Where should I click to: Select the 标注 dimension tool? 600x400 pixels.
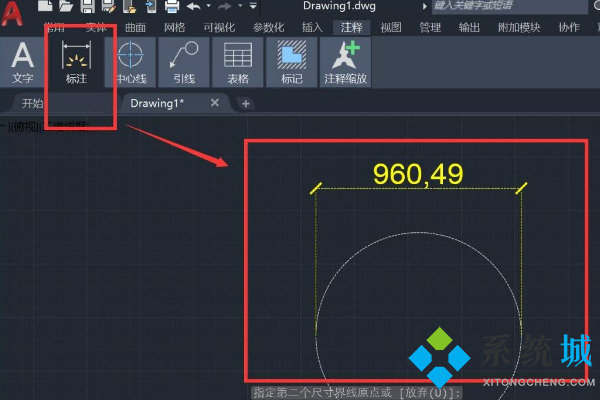click(x=77, y=61)
